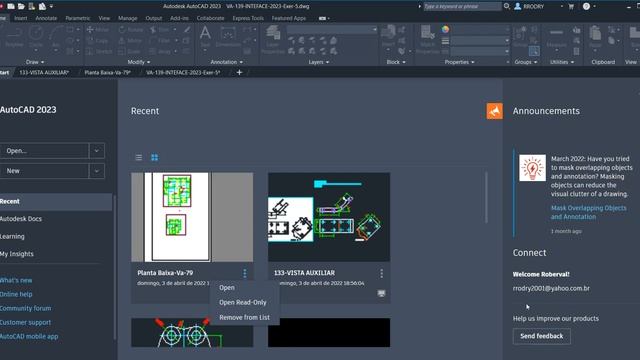The image size is (640, 360).
Task: Click the search magnifier icon in title bar
Action: tap(507, 7)
